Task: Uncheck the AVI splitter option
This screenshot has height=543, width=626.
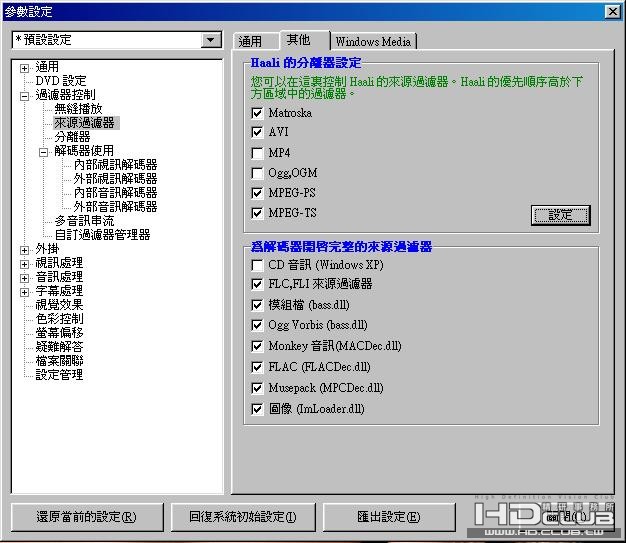Action: [257, 132]
